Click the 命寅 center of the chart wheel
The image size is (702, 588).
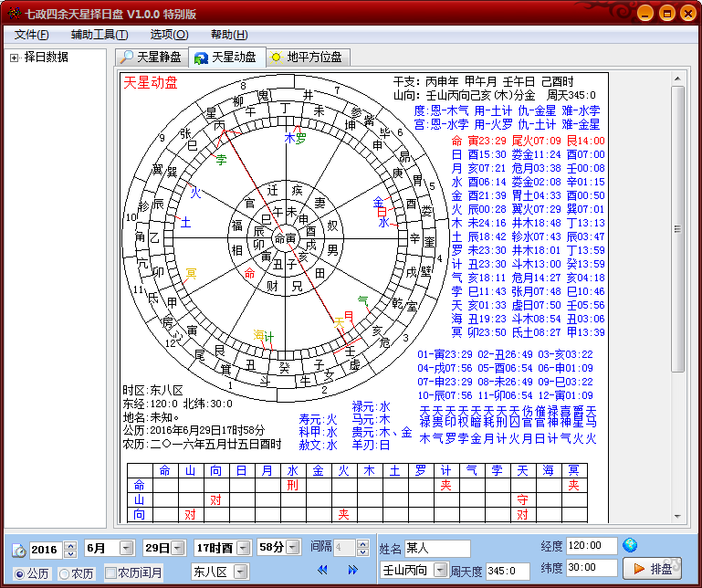pos(285,238)
